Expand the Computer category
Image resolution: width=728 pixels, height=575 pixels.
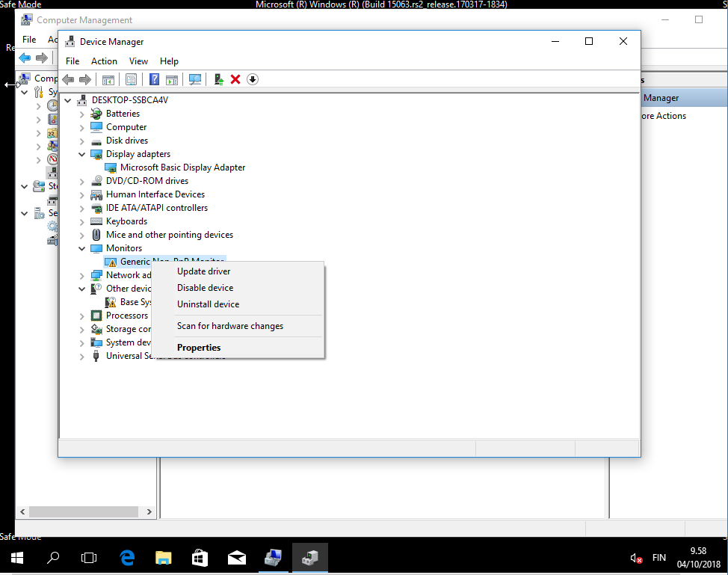[x=81, y=128]
